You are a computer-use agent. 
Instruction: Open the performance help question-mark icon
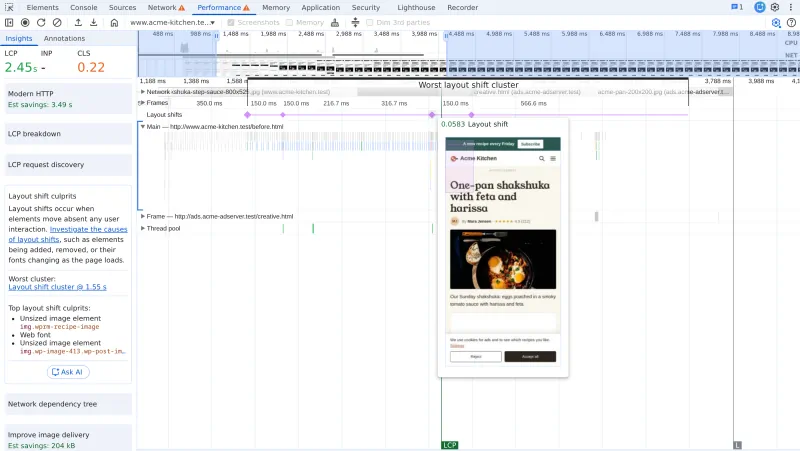tap(791, 22)
